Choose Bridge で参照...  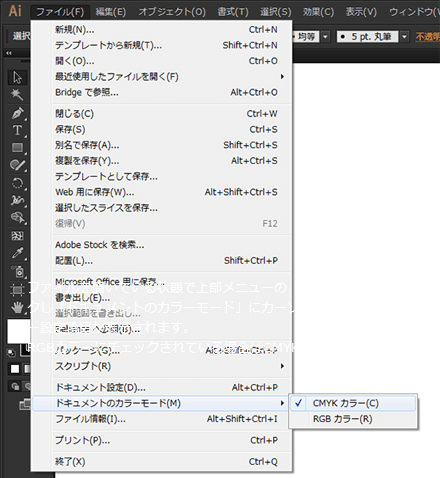tap(162, 92)
